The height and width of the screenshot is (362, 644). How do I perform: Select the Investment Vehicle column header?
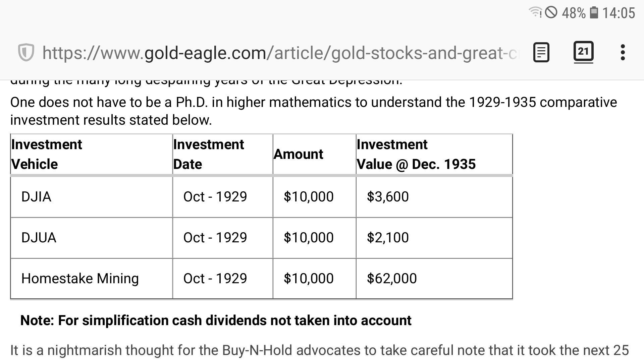47,154
